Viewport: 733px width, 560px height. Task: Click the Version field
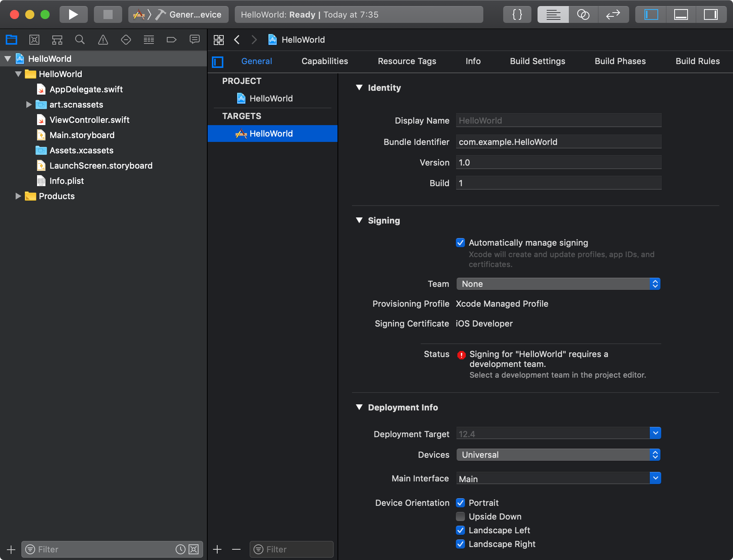(x=559, y=163)
